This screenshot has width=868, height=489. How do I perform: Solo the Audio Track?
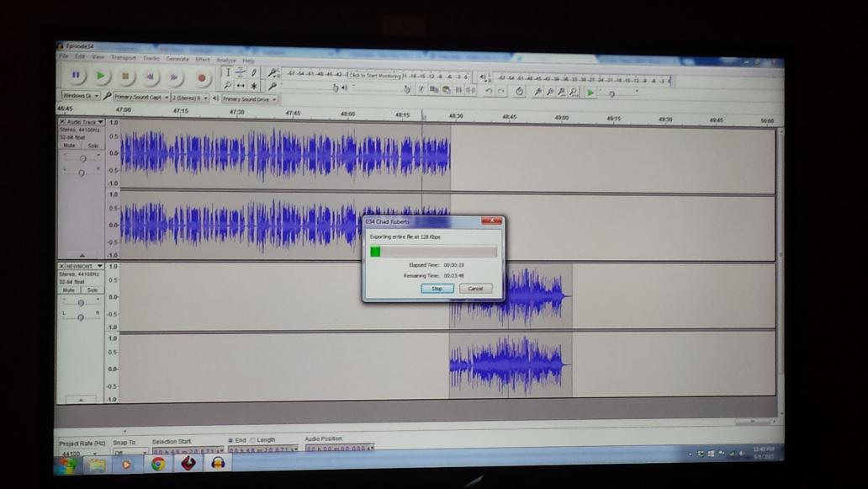pyautogui.click(x=93, y=146)
